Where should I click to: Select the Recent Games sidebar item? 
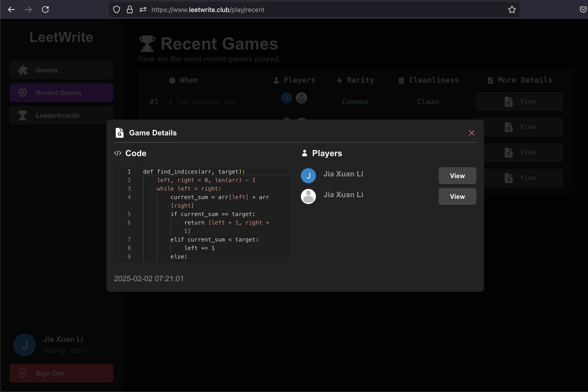pyautogui.click(x=61, y=93)
